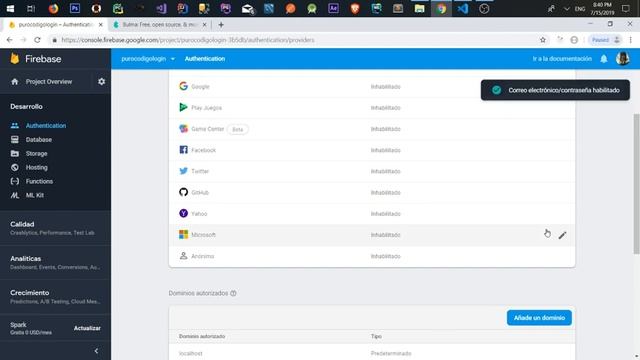Open After Effects from the taskbar
Image resolution: width=640 pixels, height=360 pixels.
point(333,8)
